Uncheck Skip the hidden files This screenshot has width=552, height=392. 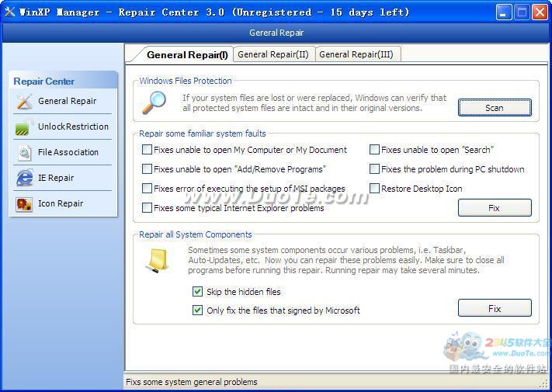click(197, 291)
